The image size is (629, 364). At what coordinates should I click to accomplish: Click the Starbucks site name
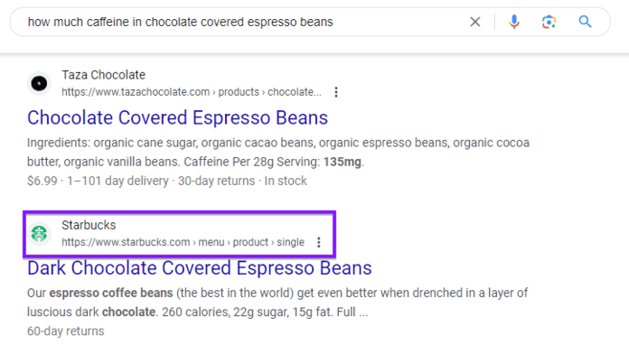(x=89, y=225)
